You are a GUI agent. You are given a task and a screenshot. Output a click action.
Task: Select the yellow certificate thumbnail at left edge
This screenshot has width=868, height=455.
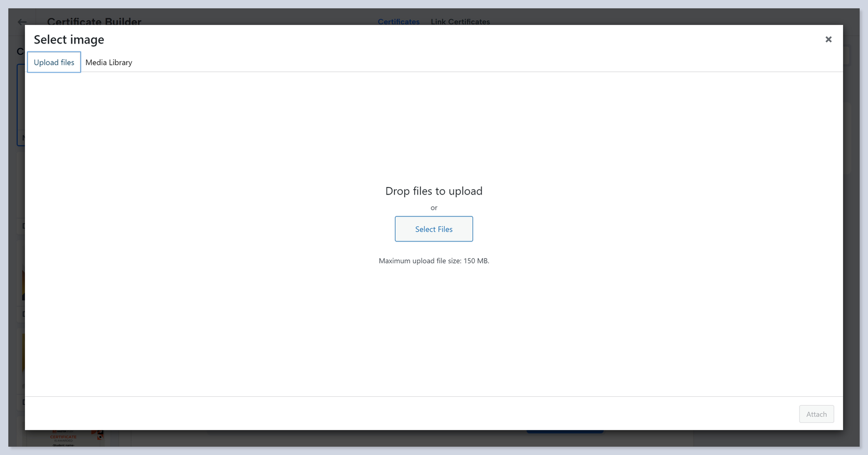(23, 283)
